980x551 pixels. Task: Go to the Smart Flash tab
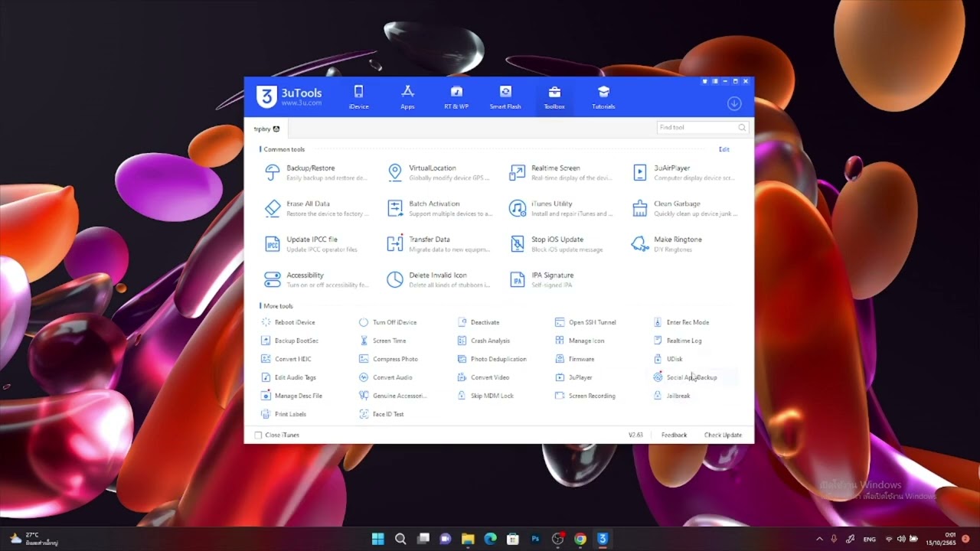pyautogui.click(x=505, y=97)
